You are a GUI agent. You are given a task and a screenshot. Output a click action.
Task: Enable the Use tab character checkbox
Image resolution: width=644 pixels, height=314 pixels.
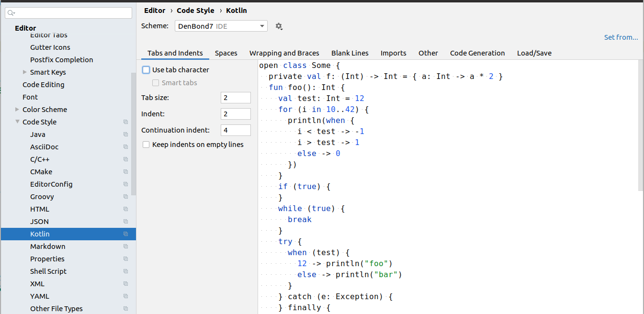point(146,70)
